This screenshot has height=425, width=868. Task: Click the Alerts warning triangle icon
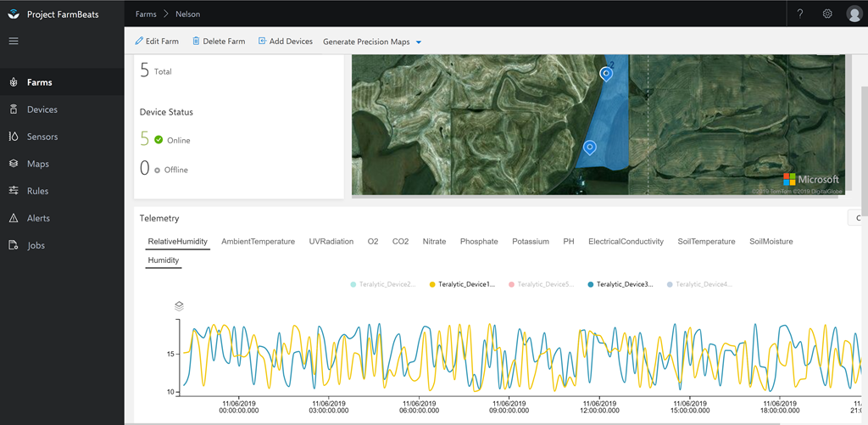(14, 218)
